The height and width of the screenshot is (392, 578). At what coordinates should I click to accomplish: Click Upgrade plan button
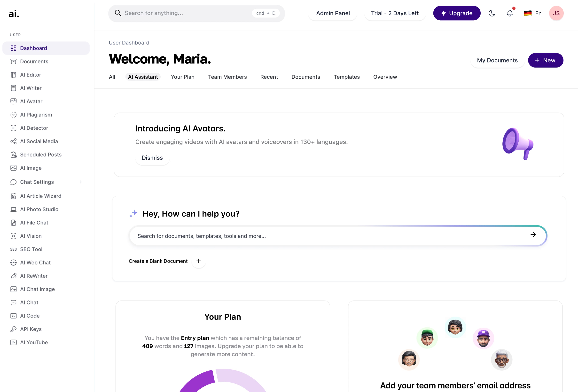point(457,13)
